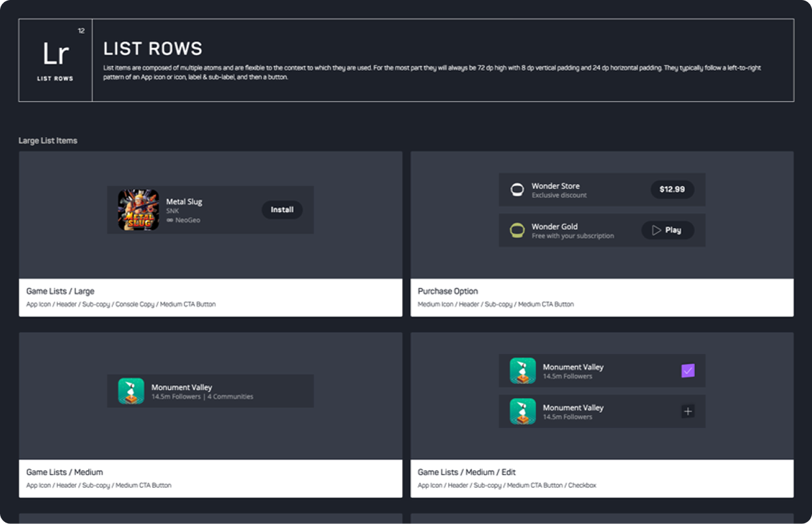The height and width of the screenshot is (524, 812).
Task: Click the Game Lists / Medium / Edit caption
Action: pos(467,472)
